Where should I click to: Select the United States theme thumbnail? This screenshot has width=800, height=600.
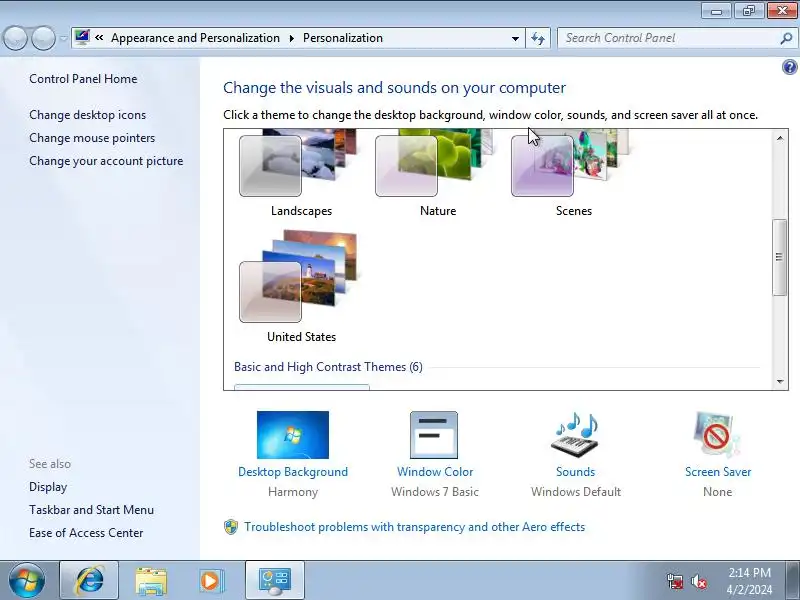pyautogui.click(x=301, y=276)
